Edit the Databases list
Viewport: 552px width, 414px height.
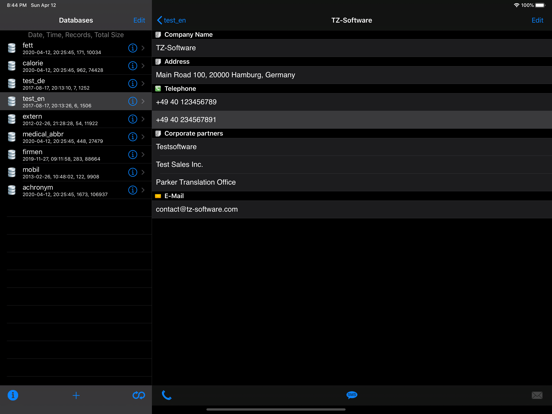pos(139,20)
